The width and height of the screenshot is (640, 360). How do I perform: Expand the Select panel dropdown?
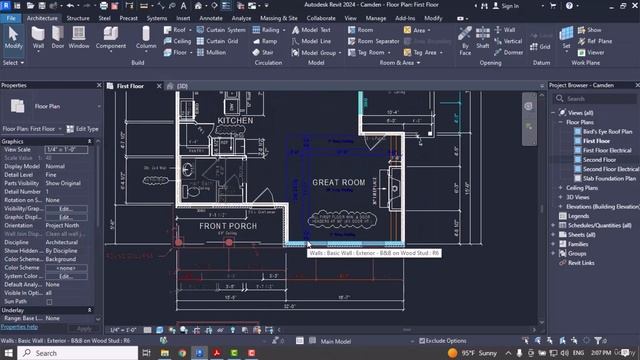pos(13,63)
